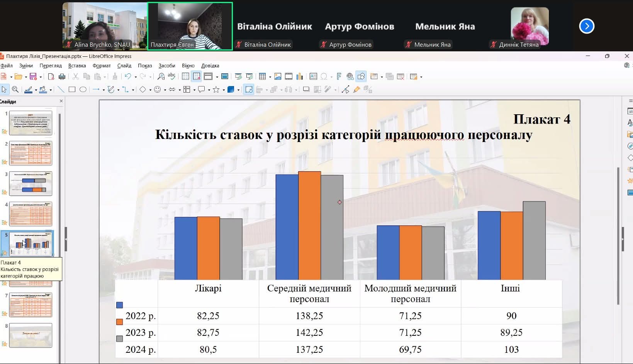The height and width of the screenshot is (364, 633).
Task: Select the Zoom & Pan magnifier tool
Action: [x=15, y=90]
